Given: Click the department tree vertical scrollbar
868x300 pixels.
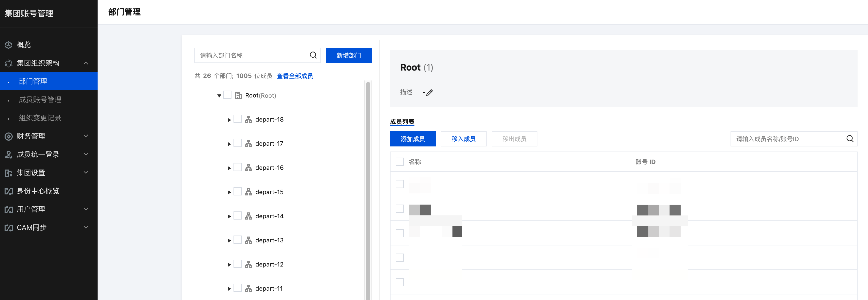Looking at the screenshot, I should pyautogui.click(x=368, y=189).
